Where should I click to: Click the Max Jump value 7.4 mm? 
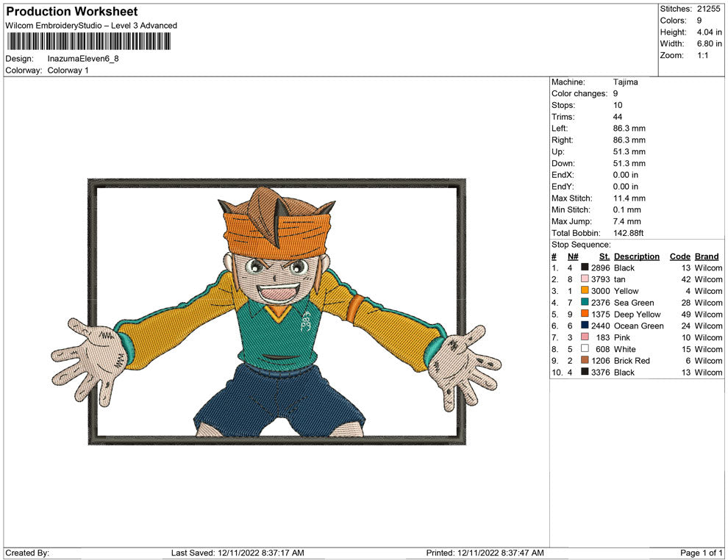(627, 221)
